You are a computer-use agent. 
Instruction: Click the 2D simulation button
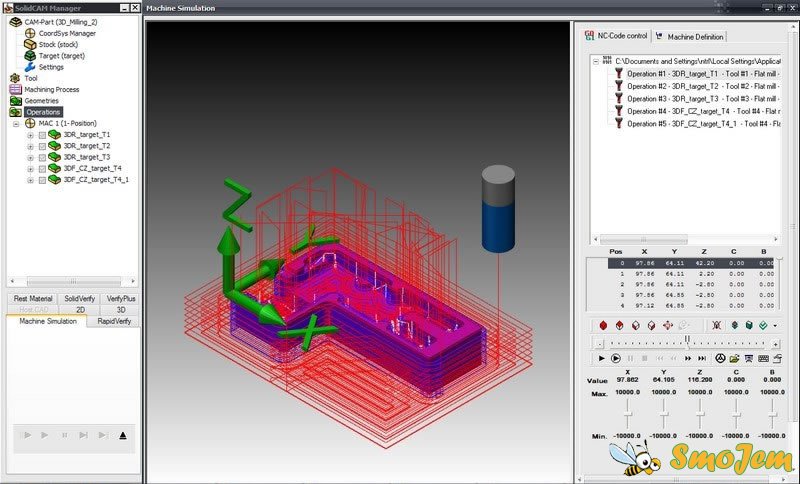pos(80,310)
